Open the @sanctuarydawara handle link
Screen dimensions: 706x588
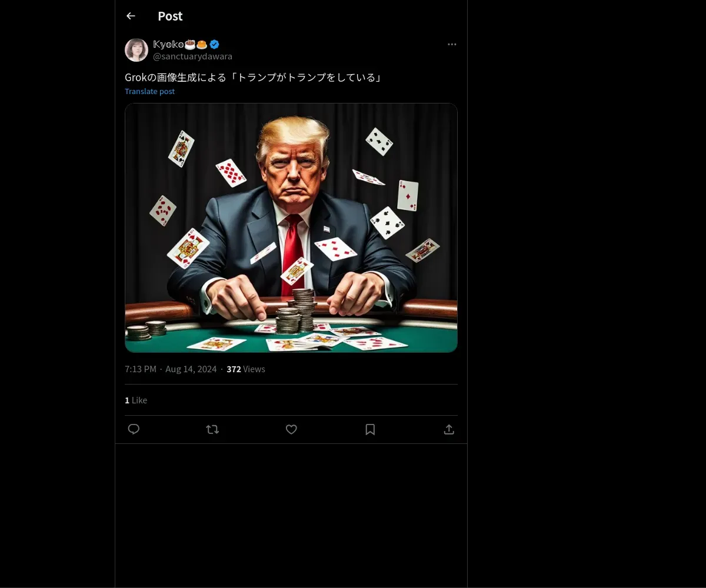[192, 56]
